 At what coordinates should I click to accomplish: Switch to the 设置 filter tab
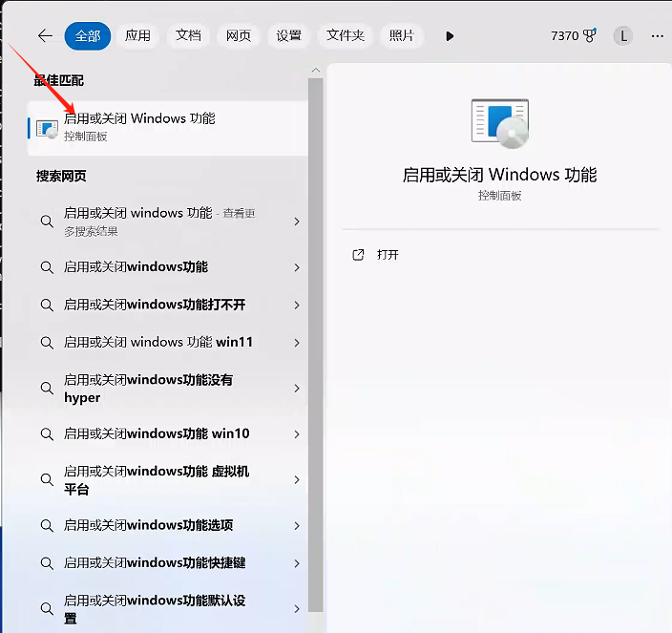pos(289,35)
